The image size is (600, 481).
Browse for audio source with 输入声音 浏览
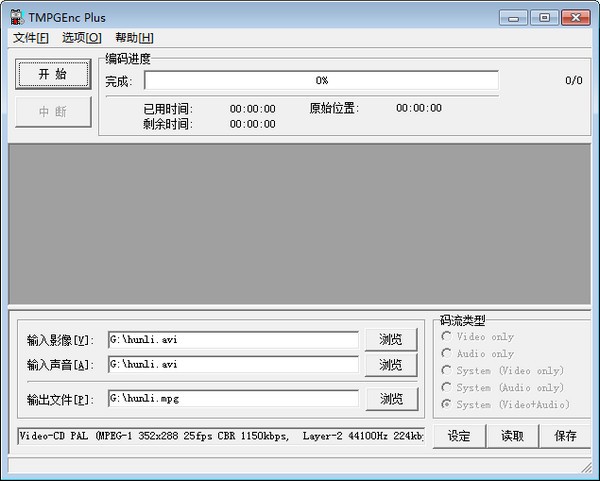click(391, 365)
